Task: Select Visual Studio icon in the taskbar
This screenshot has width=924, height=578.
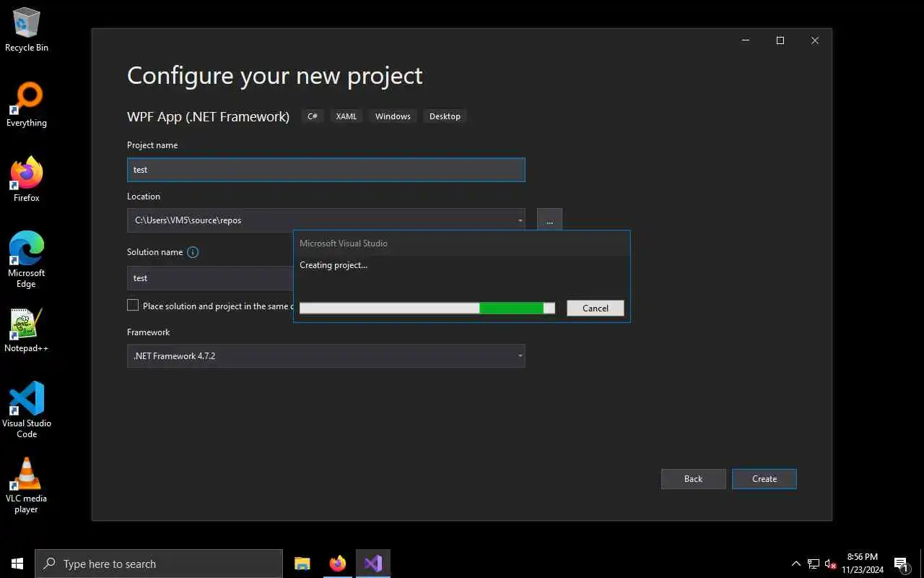Action: point(373,564)
